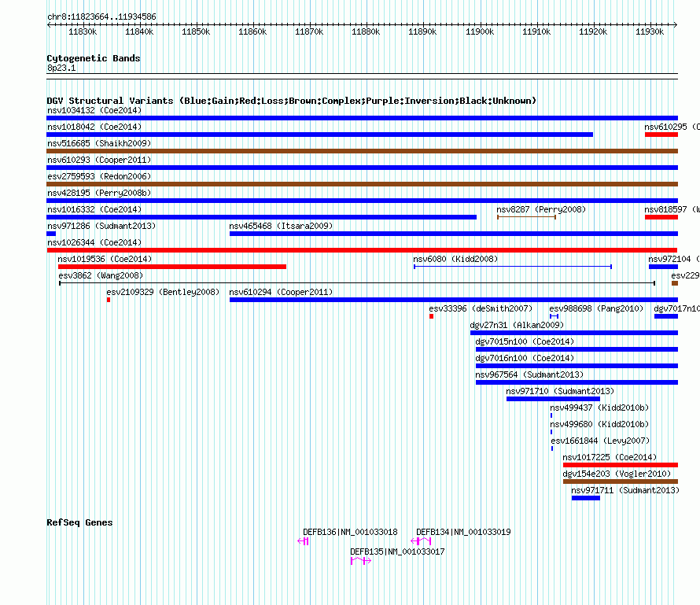Viewport: 700px width, 605px height.
Task: Open DEFB134|NM_001033019 gene label
Action: click(463, 532)
